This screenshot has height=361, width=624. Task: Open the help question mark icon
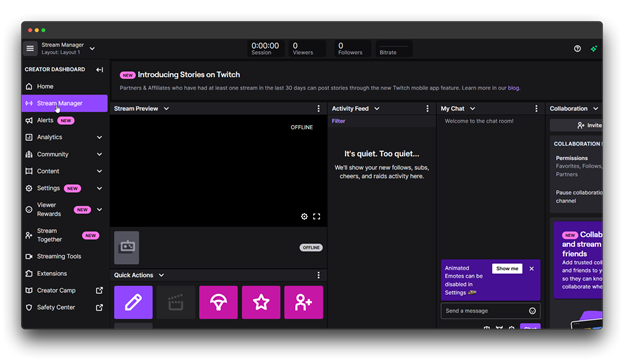tap(577, 49)
